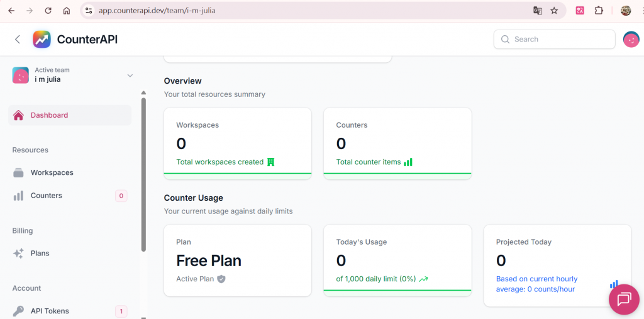Image resolution: width=644 pixels, height=319 pixels.
Task: Reload the page
Action: pyautogui.click(x=48, y=11)
